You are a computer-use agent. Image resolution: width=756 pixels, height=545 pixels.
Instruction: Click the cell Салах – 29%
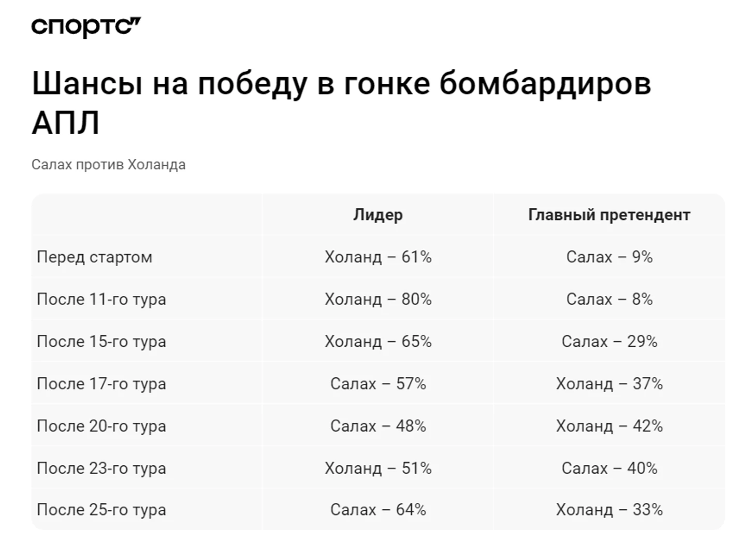pyautogui.click(x=609, y=342)
